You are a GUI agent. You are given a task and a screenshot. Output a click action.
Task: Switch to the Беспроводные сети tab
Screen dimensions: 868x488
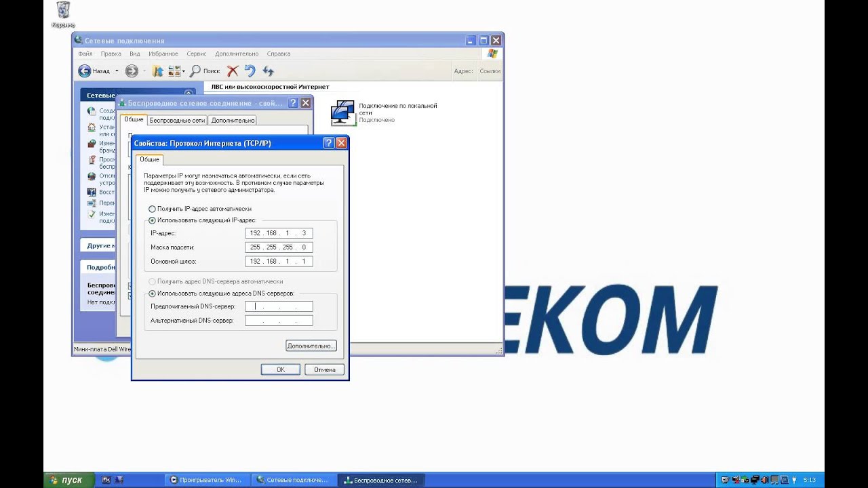pyautogui.click(x=177, y=120)
